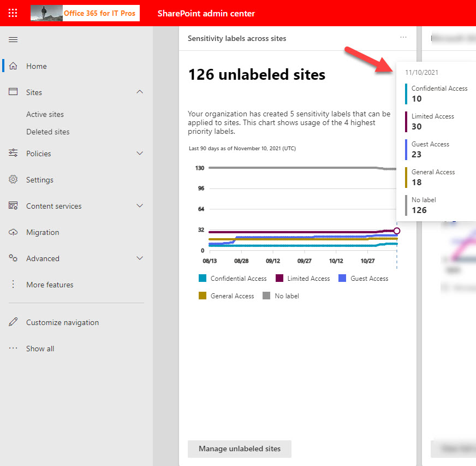
Task: Expand the Advanced section chevron
Action: pos(140,258)
